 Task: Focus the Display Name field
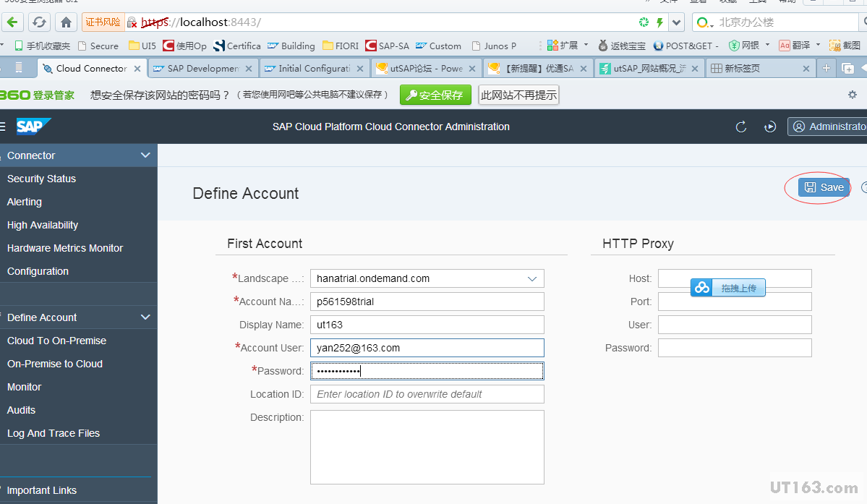(x=427, y=325)
